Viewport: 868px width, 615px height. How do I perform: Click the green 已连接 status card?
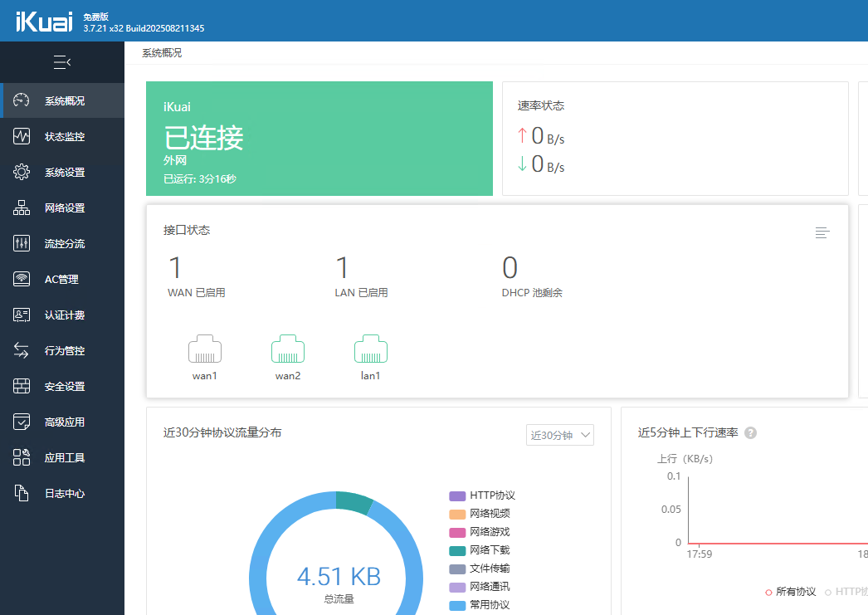[319, 139]
